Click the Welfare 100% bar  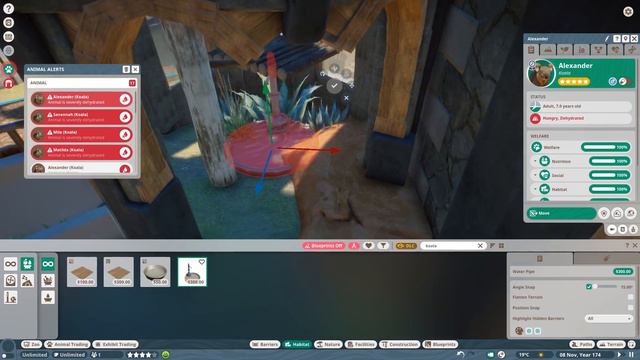[x=605, y=147]
